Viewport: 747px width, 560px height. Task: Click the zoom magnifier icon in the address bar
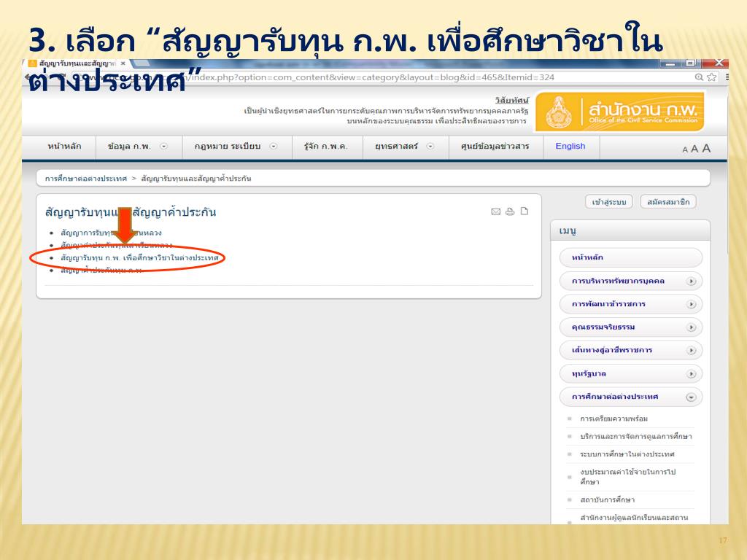[699, 77]
